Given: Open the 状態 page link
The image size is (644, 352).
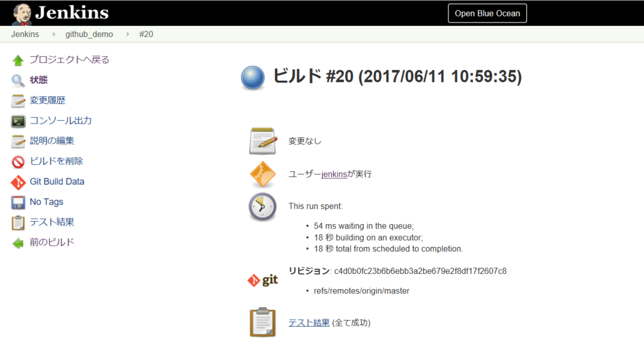Looking at the screenshot, I should click(38, 80).
